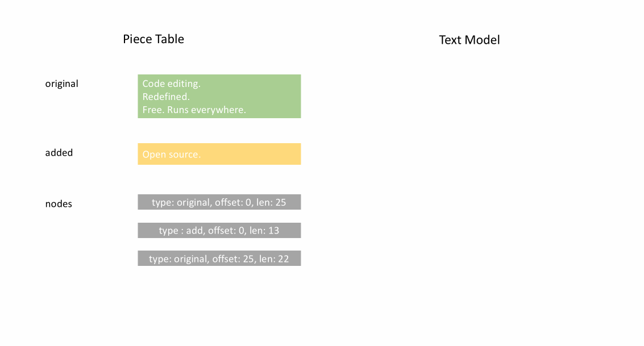Click "len: 22" in the last node
The image size is (644, 346).
pos(274,259)
